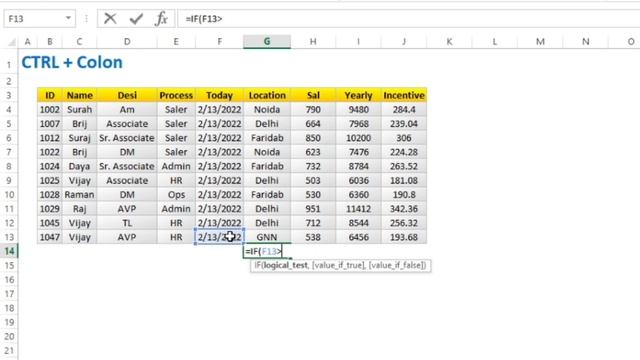Select column C header

[79, 42]
